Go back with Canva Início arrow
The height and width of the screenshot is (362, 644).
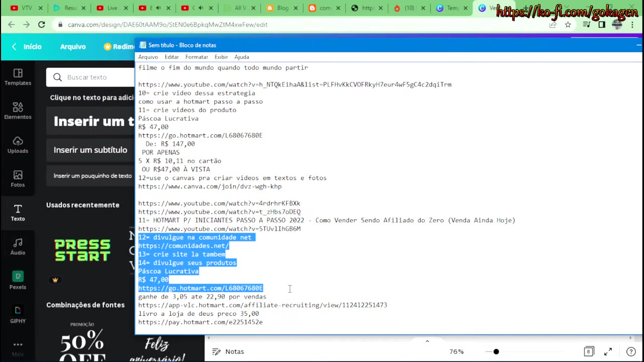(x=14, y=46)
